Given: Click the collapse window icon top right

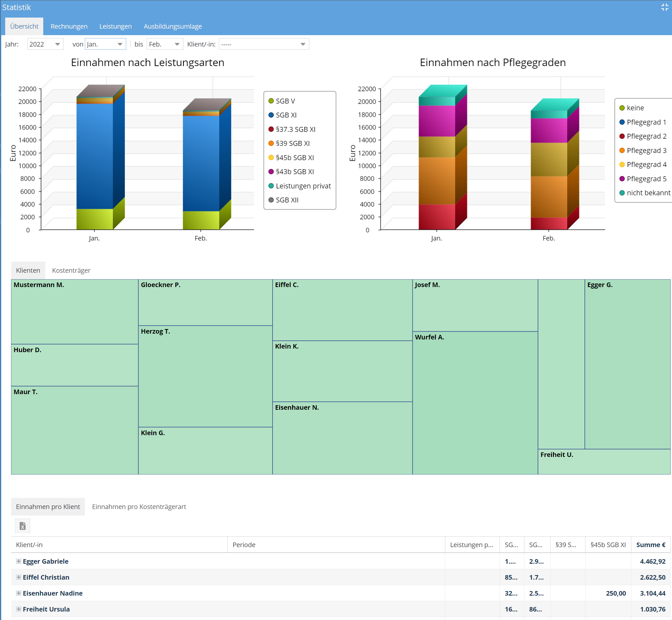Looking at the screenshot, I should point(664,7).
